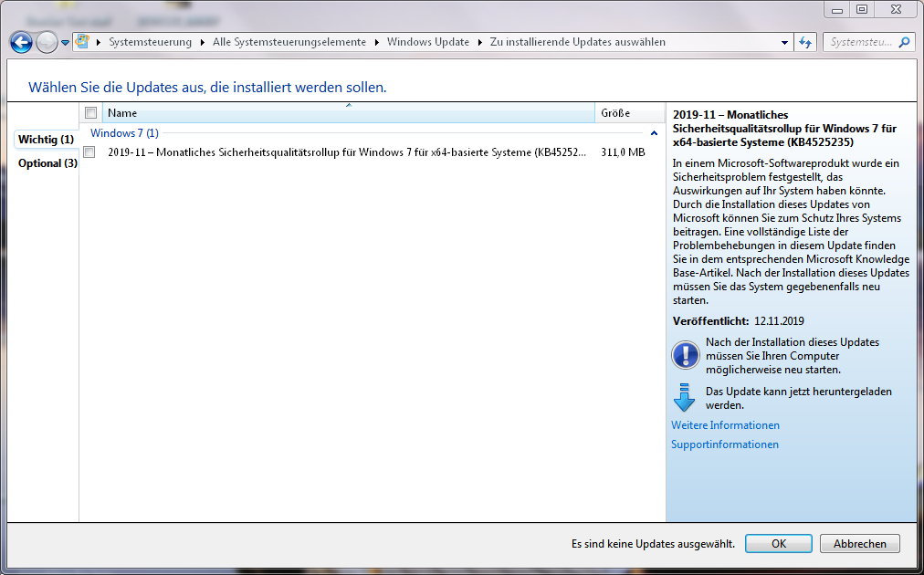Expand arrow after Windows Update breadcrumb
Screen dimensions: 924x575
point(479,42)
